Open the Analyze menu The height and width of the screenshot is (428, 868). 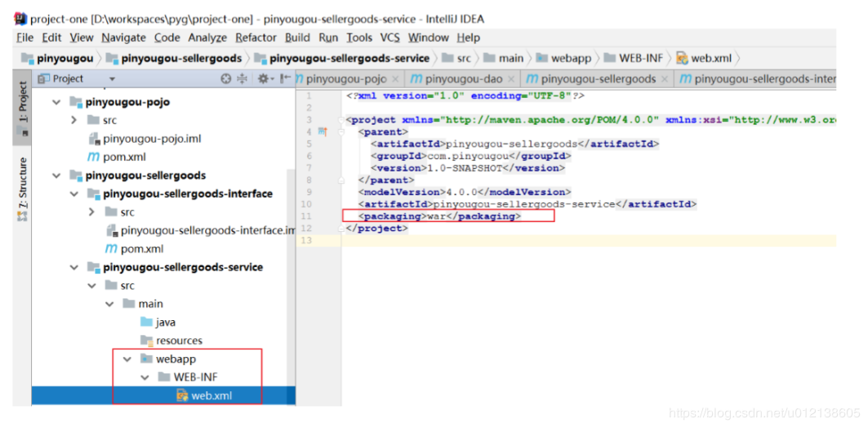click(207, 38)
